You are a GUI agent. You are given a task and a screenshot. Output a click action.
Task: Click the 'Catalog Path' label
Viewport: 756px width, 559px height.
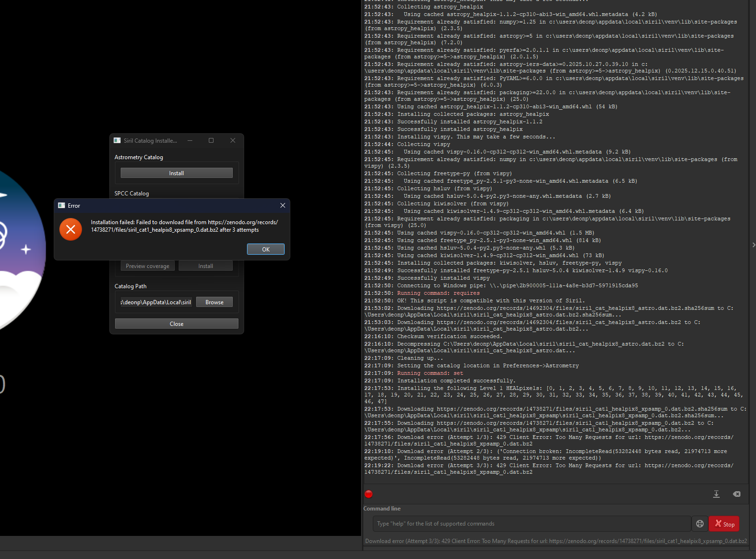(x=131, y=286)
